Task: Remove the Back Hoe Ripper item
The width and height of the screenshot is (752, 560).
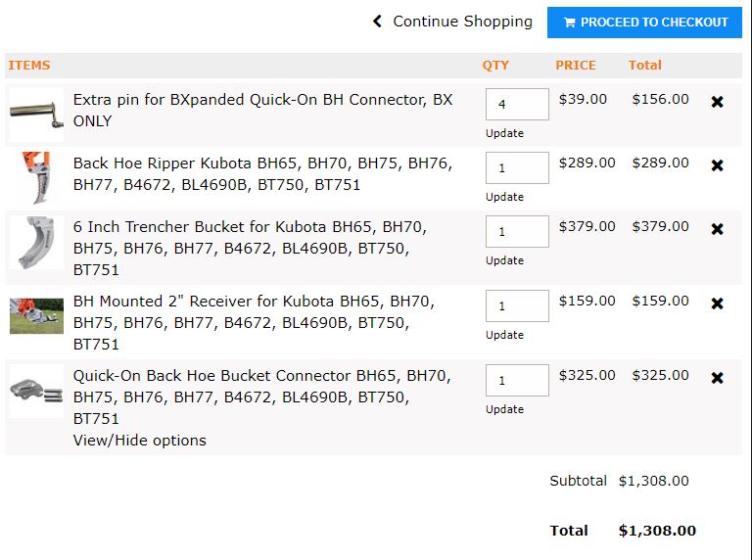Action: [x=717, y=165]
